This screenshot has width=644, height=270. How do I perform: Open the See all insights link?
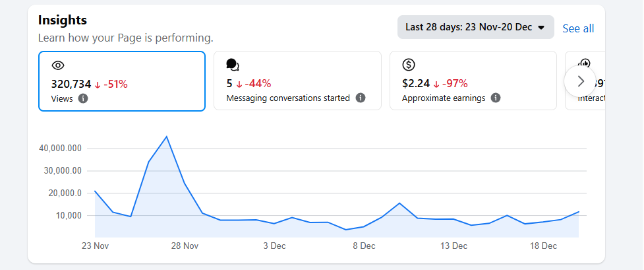point(578,28)
